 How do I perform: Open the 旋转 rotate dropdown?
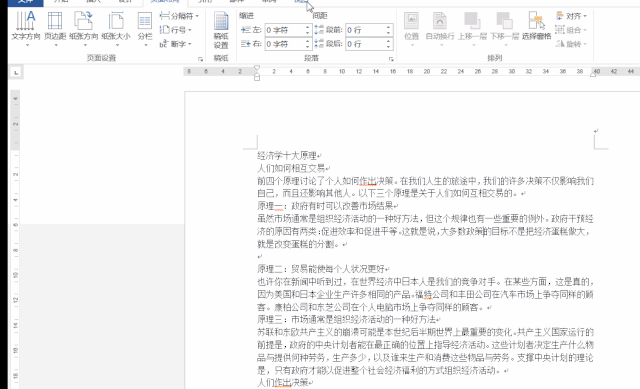coord(571,44)
